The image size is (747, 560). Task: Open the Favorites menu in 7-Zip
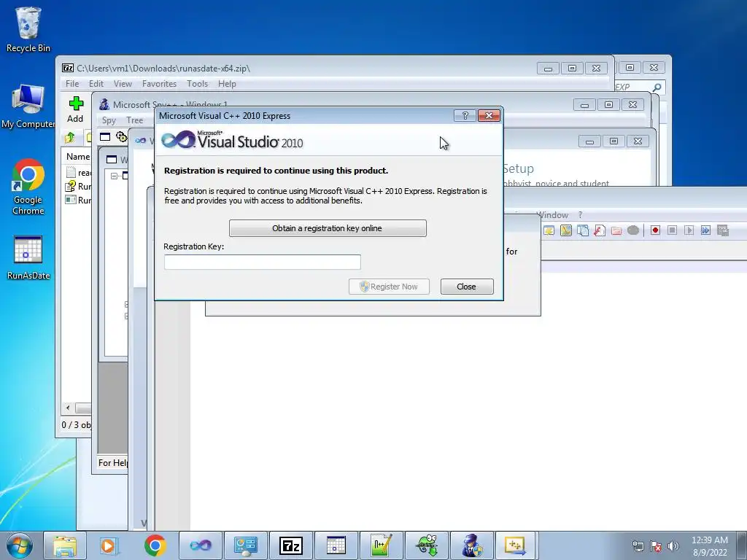(159, 84)
